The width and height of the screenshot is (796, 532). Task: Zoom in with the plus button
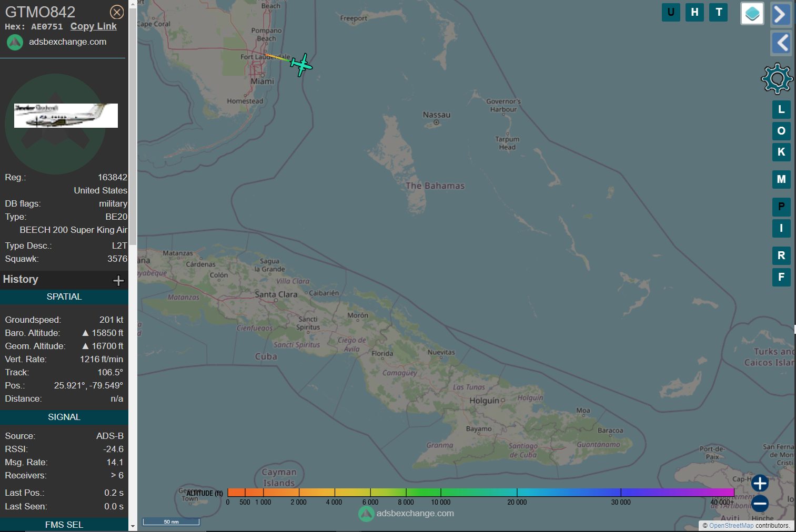[760, 483]
